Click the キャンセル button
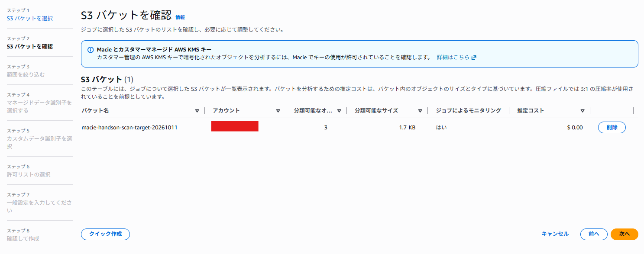This screenshot has width=644, height=254. click(x=555, y=234)
